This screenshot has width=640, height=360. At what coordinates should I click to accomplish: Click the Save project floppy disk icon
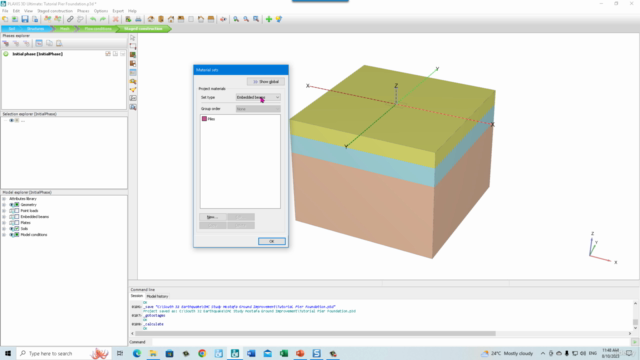click(x=25, y=19)
